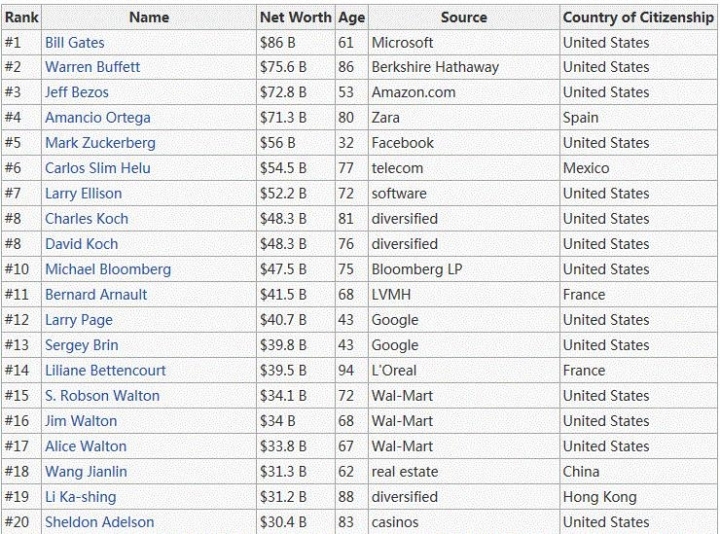Open the Sergey Brin link
The height and width of the screenshot is (534, 720).
click(81, 345)
